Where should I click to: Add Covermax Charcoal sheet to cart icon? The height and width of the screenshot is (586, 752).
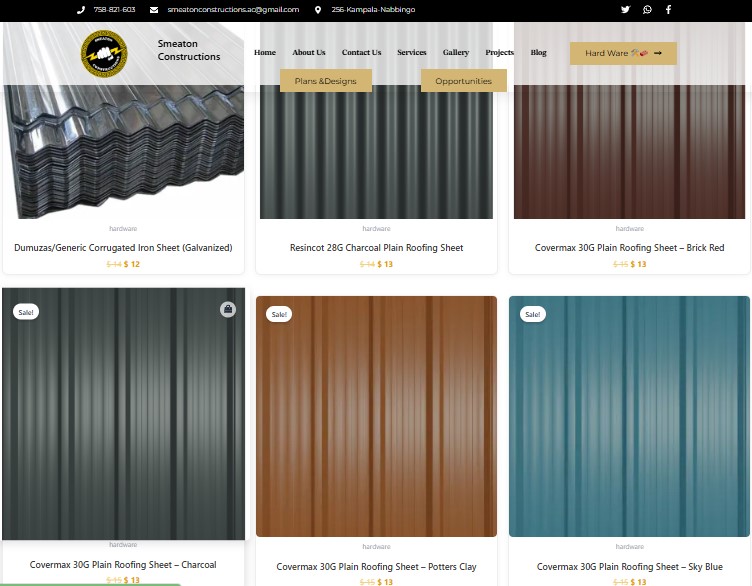pos(228,309)
